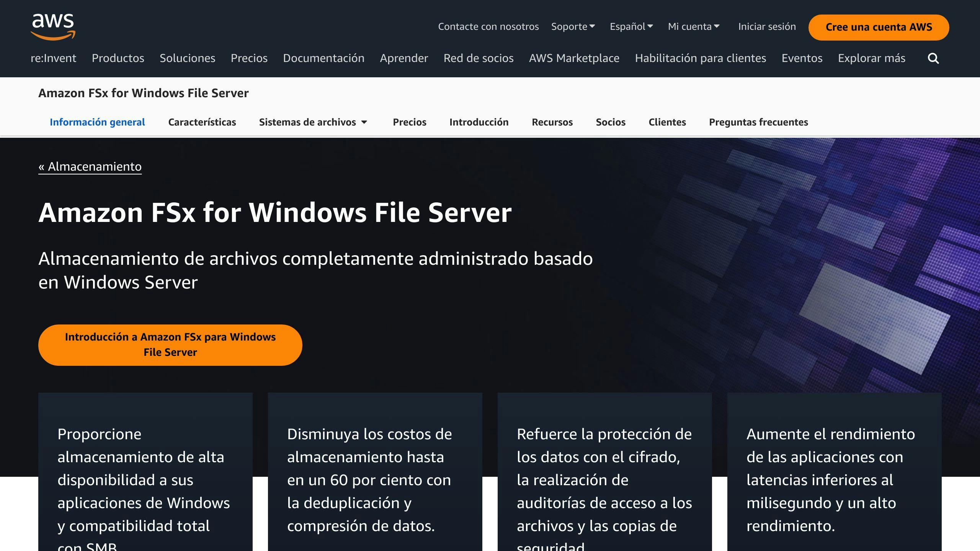This screenshot has width=980, height=551.
Task: Open the Aprender menu
Action: click(x=404, y=58)
